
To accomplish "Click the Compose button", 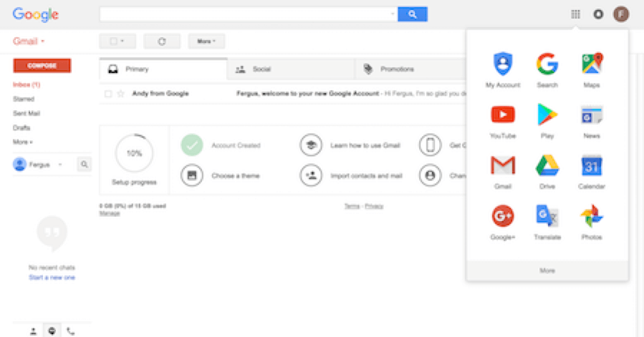I will [x=42, y=66].
